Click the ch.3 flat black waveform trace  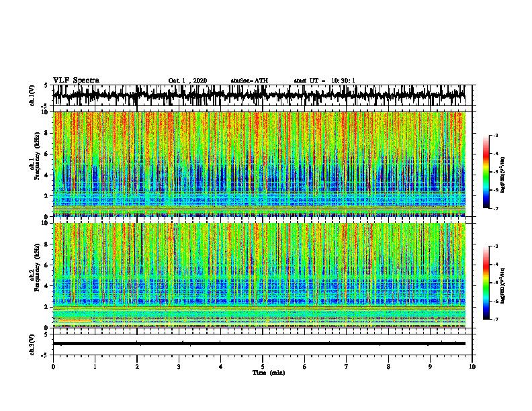coord(259,344)
